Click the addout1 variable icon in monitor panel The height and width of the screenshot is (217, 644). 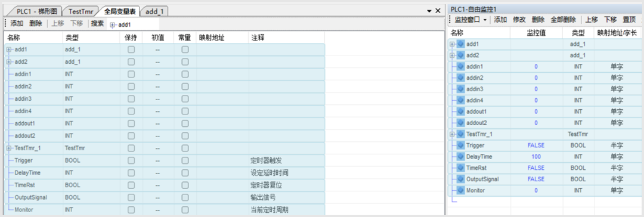pyautogui.click(x=461, y=111)
